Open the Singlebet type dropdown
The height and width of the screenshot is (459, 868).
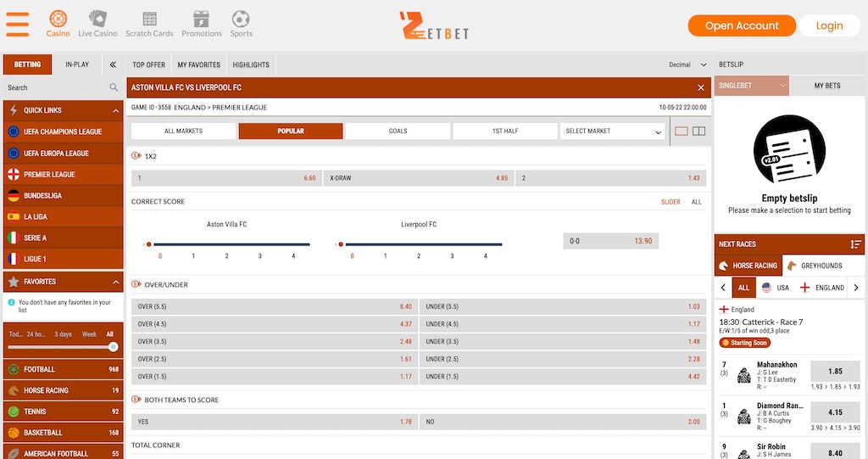(752, 86)
